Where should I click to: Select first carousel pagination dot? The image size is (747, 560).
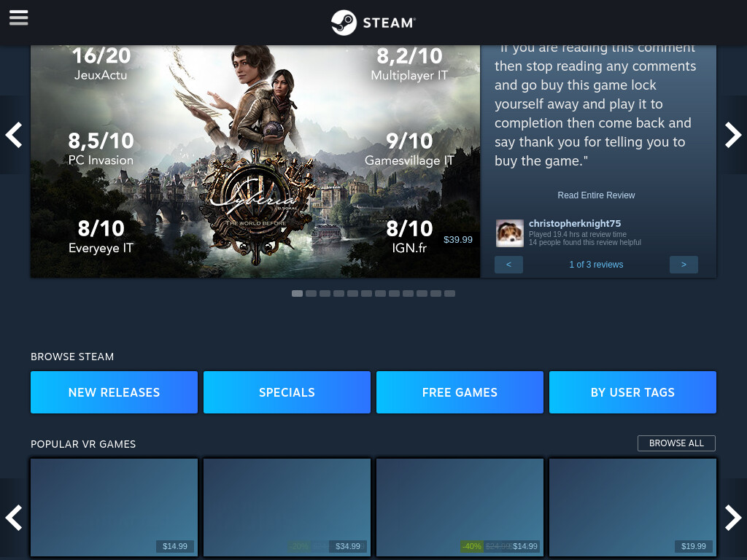[x=298, y=293]
